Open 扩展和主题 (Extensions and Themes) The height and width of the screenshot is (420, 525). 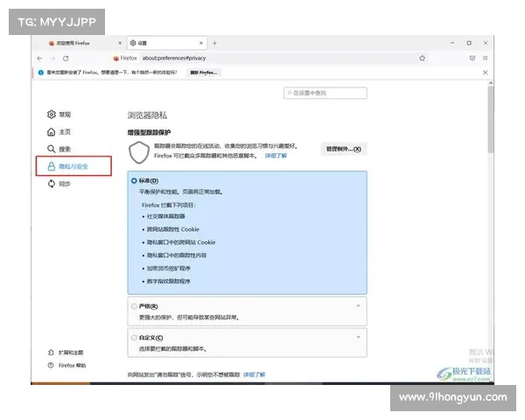click(x=72, y=352)
